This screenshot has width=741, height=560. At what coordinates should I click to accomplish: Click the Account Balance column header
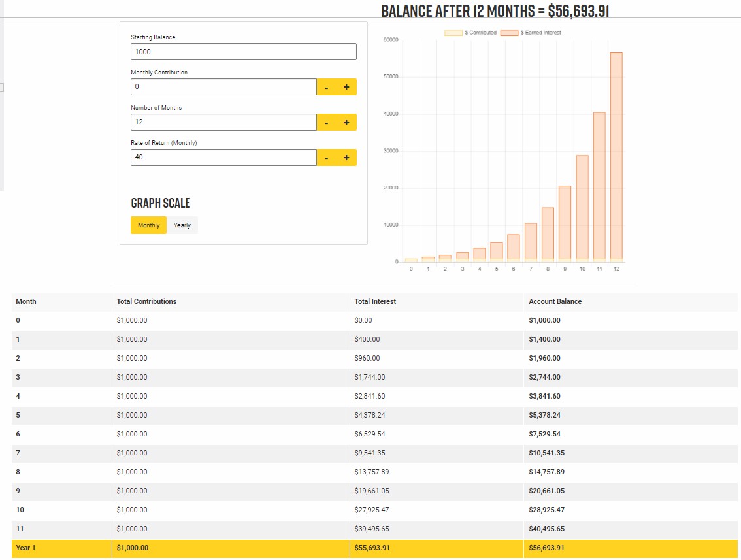pos(555,301)
